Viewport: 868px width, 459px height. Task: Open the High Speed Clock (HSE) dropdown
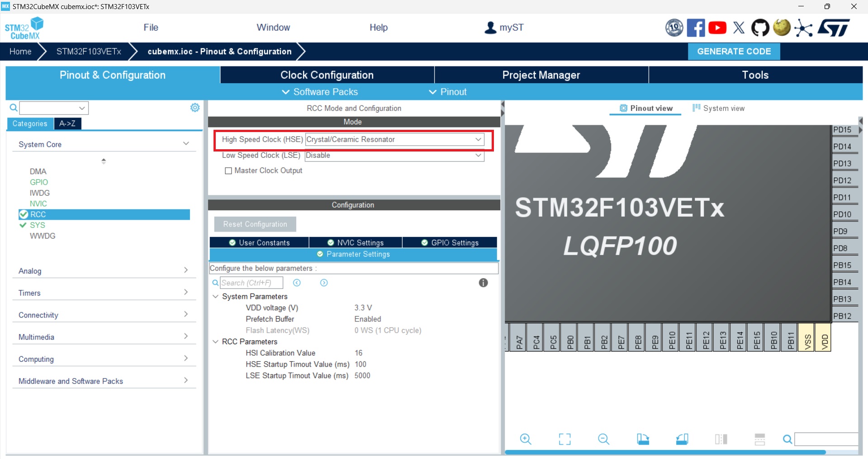[394, 139]
